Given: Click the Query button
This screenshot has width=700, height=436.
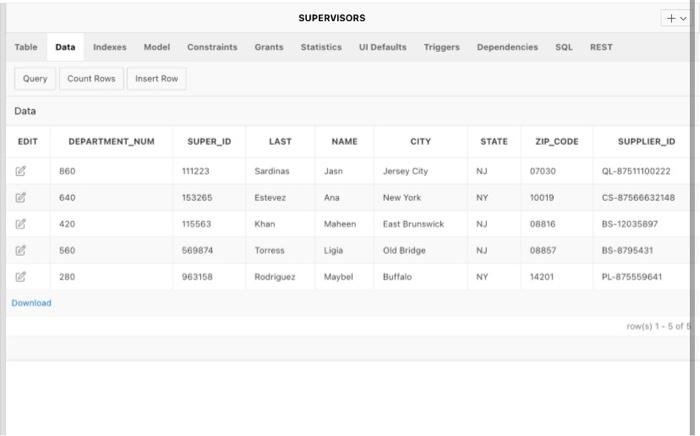Looking at the screenshot, I should click(35, 79).
